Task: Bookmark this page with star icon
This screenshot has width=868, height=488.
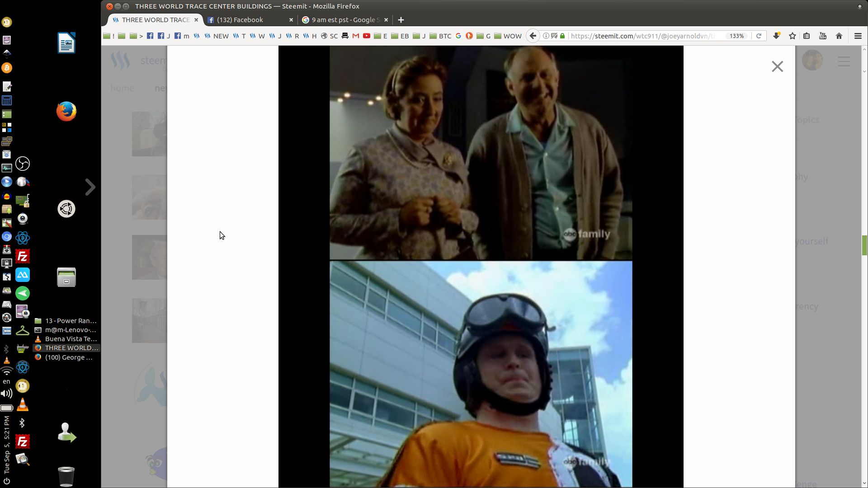Action: 792,36
